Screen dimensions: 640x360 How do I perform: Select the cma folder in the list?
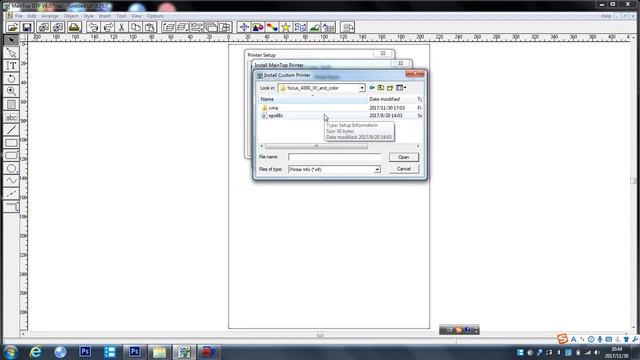click(x=273, y=108)
